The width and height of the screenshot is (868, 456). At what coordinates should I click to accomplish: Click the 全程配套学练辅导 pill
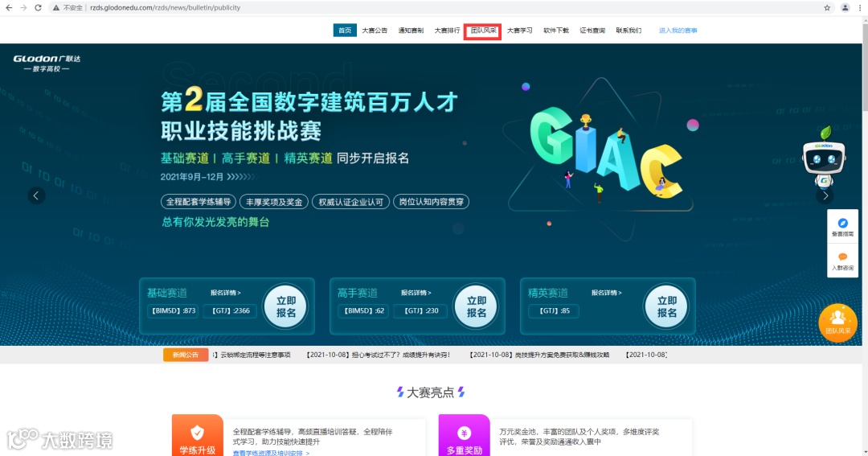(199, 202)
